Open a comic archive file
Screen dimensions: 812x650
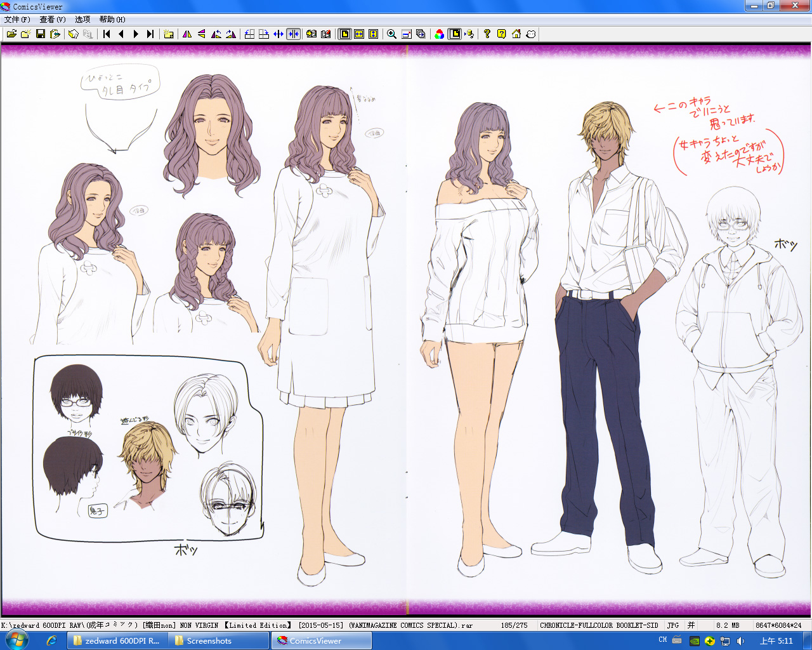tap(11, 34)
